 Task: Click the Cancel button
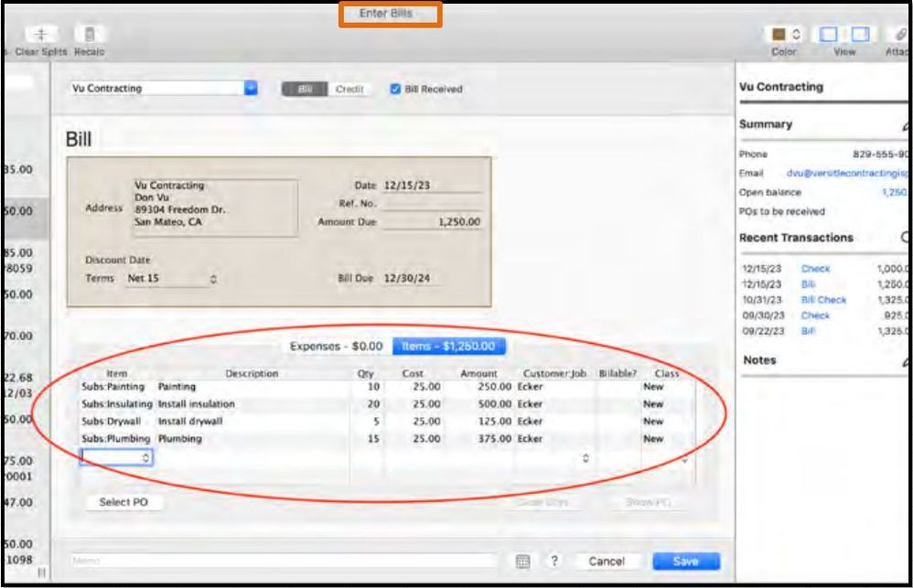[607, 561]
